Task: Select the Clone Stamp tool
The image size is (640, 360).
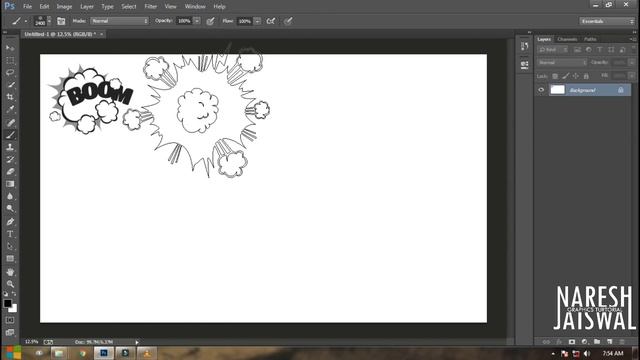Action: pos(10,147)
